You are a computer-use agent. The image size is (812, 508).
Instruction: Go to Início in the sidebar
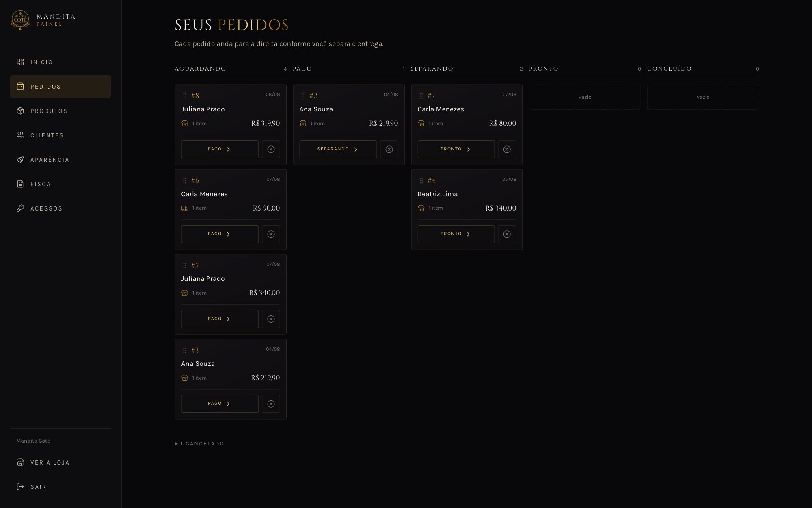click(x=60, y=62)
